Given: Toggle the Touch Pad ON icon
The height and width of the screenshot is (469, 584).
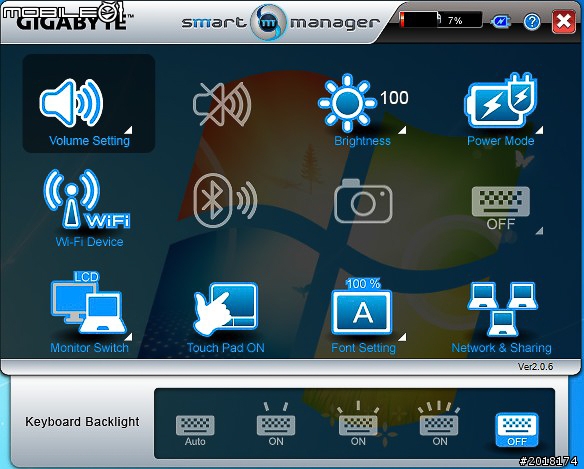Looking at the screenshot, I should tap(225, 309).
